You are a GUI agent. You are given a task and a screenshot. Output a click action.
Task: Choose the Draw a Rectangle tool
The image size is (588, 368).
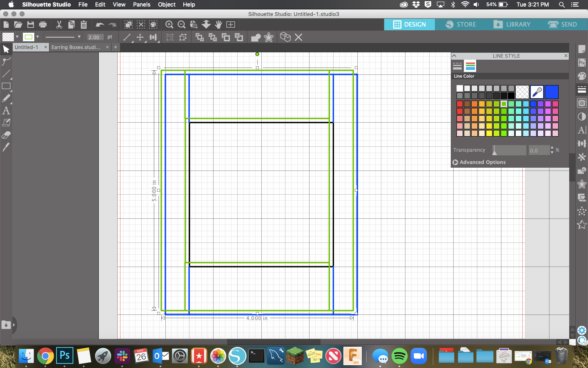(6, 86)
